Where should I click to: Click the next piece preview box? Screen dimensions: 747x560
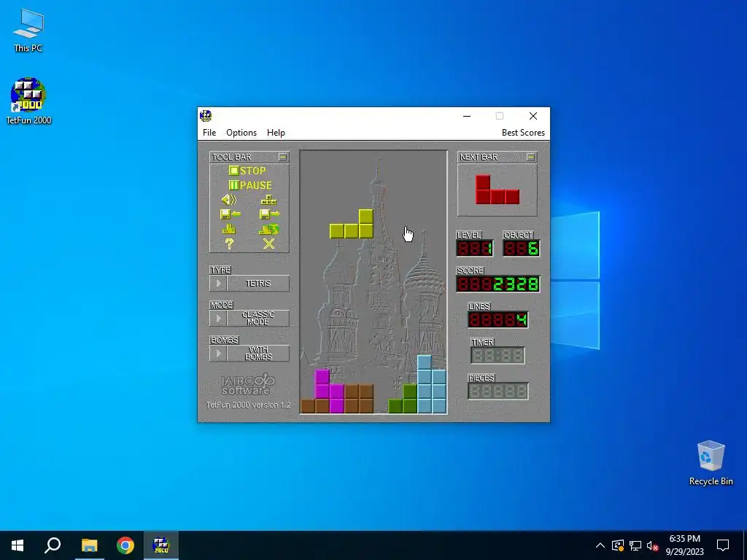click(x=498, y=190)
